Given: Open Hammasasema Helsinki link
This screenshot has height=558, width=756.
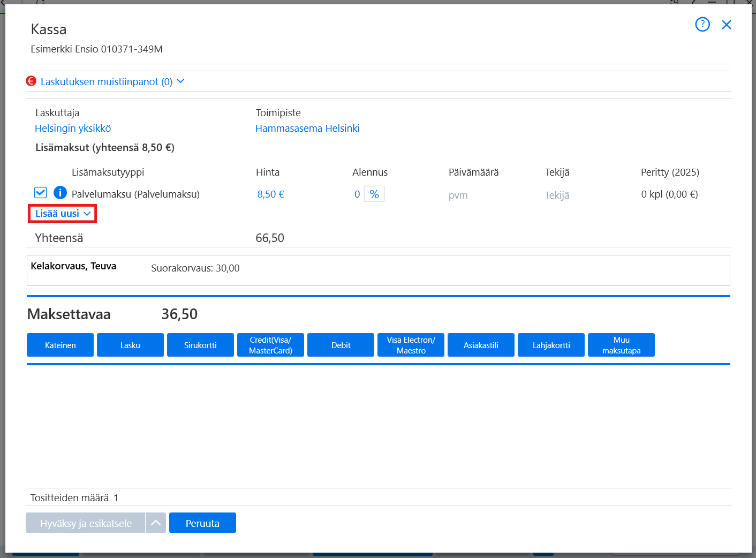Looking at the screenshot, I should 307,129.
